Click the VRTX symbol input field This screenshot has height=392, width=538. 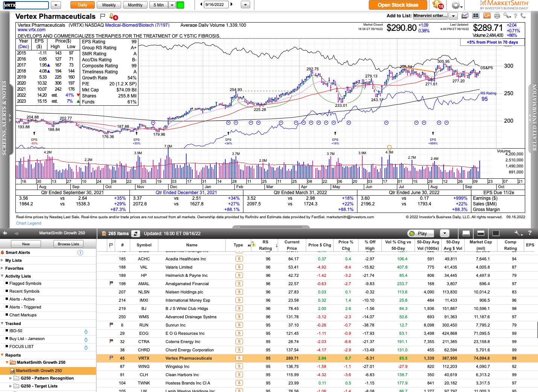(25, 5)
